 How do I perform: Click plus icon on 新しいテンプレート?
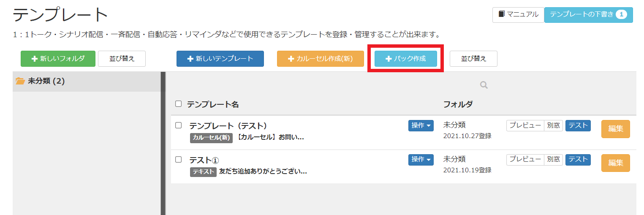(190, 59)
